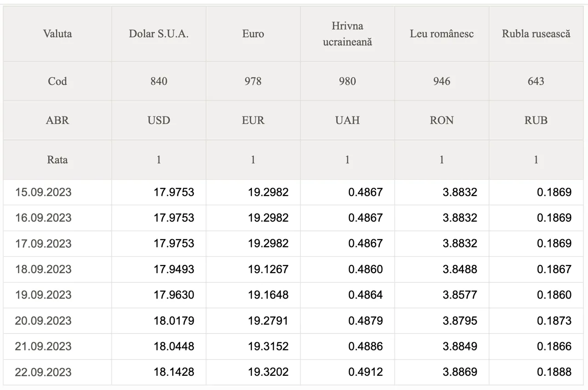Select the RON rate 3.8488
The image size is (588, 390).
[x=459, y=269]
